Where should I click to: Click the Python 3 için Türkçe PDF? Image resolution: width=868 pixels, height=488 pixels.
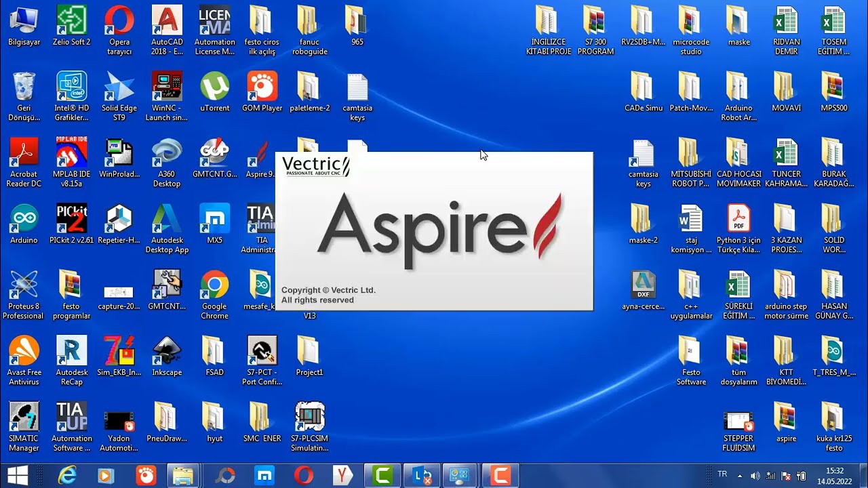point(738,230)
